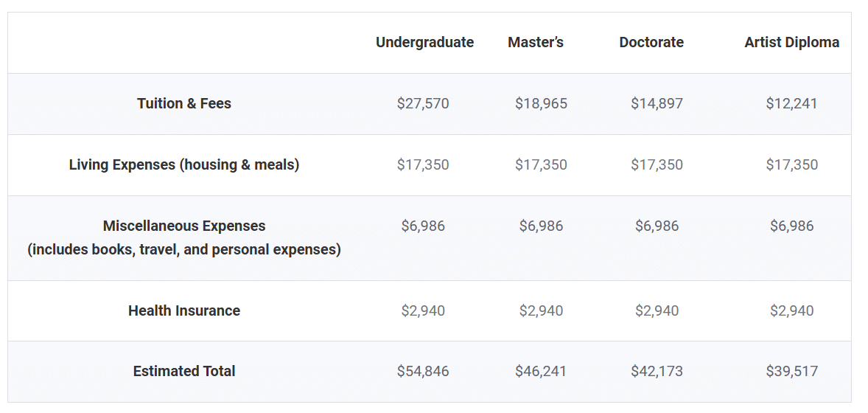The height and width of the screenshot is (413, 868).
Task: Click Artist Diploma tuition value $12,241
Action: 791,103
